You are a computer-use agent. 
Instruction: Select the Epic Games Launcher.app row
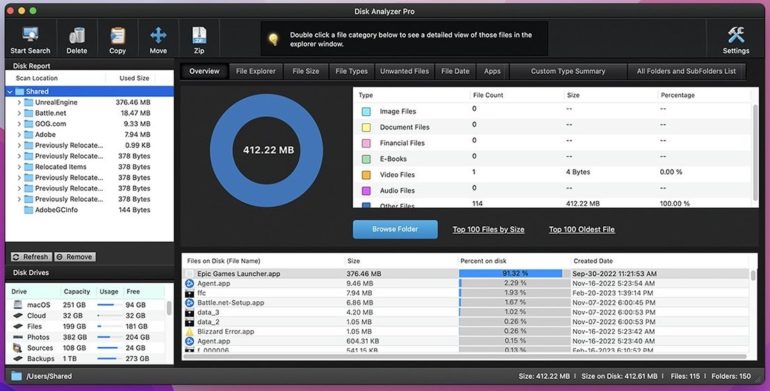466,274
